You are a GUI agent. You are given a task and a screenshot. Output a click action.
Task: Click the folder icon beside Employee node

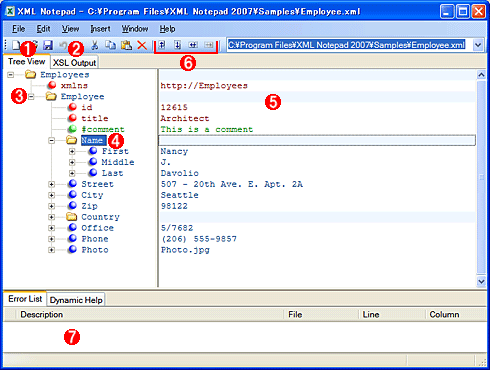pyautogui.click(x=51, y=96)
